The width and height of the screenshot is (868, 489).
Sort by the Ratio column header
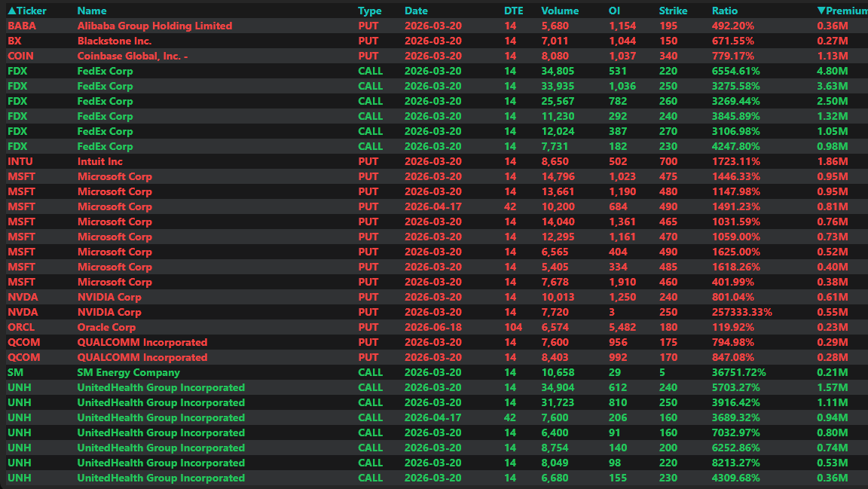point(725,11)
